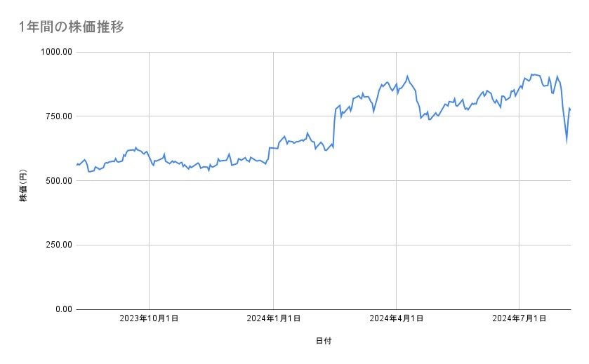
Task: Click the line where it crosses the 2024年7月1日 gridline
Action: (519, 87)
